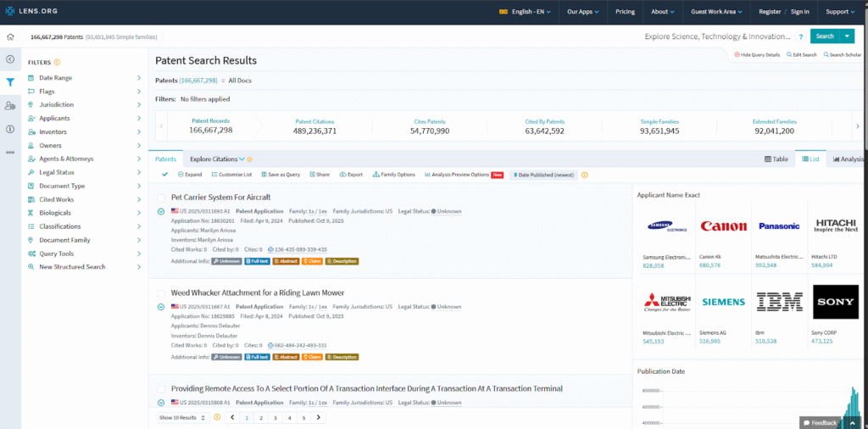Open Show 10 Results dropdown
This screenshot has width=868, height=429.
tap(181, 417)
